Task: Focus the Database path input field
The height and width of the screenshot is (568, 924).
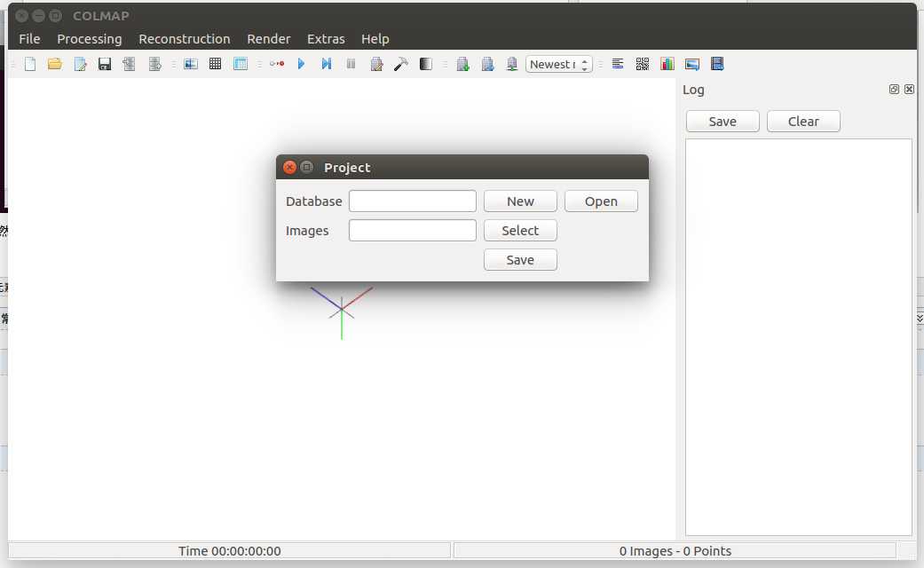Action: (x=413, y=201)
